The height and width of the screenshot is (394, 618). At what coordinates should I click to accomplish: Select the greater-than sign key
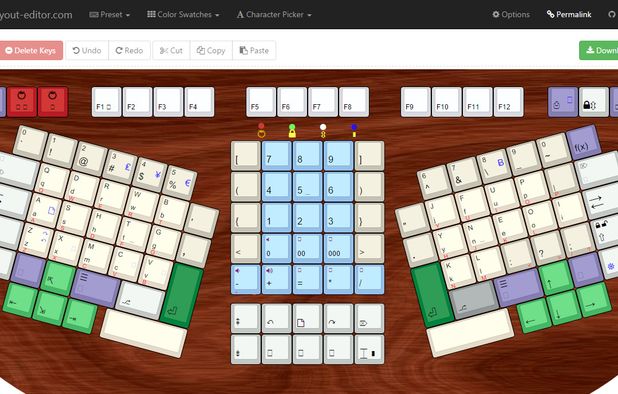pyautogui.click(x=369, y=249)
